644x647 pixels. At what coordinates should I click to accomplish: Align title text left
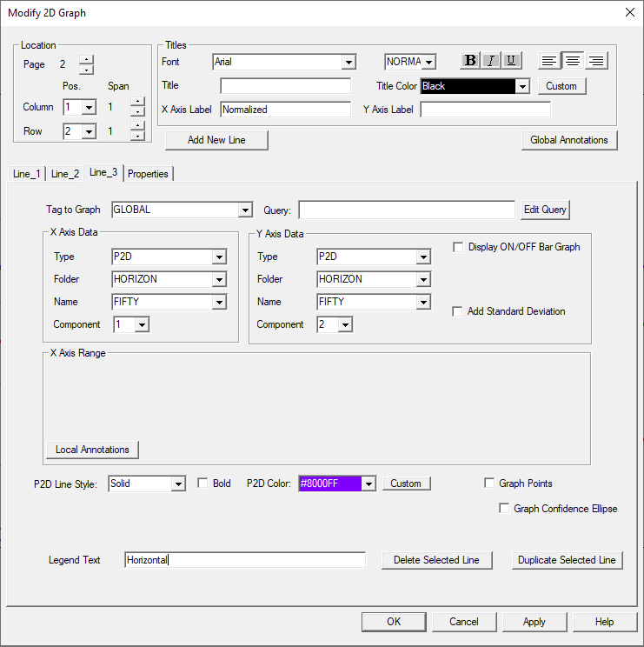(549, 61)
